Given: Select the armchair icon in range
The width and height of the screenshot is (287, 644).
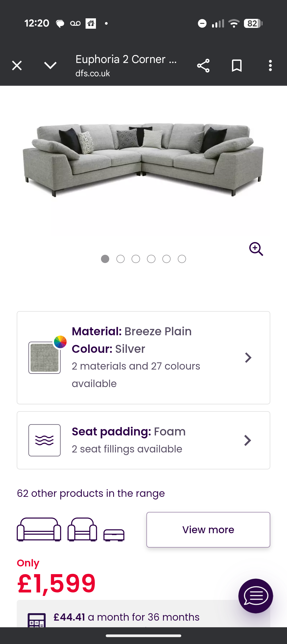Looking at the screenshot, I should [x=82, y=529].
